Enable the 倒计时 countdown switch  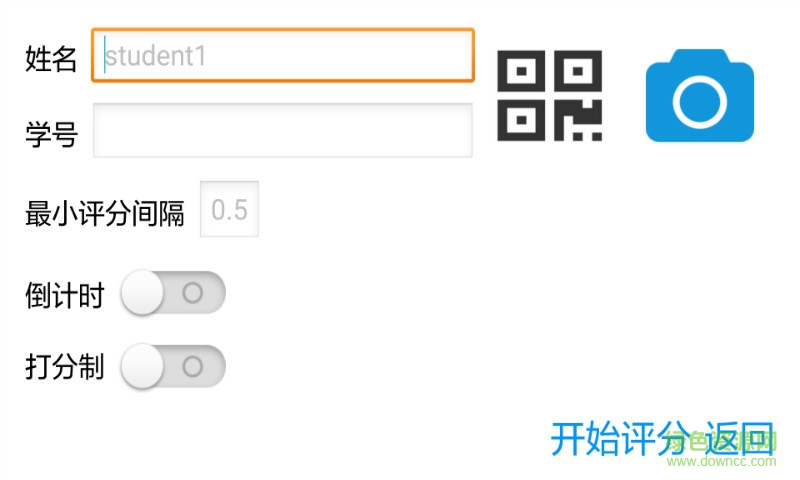(x=173, y=293)
